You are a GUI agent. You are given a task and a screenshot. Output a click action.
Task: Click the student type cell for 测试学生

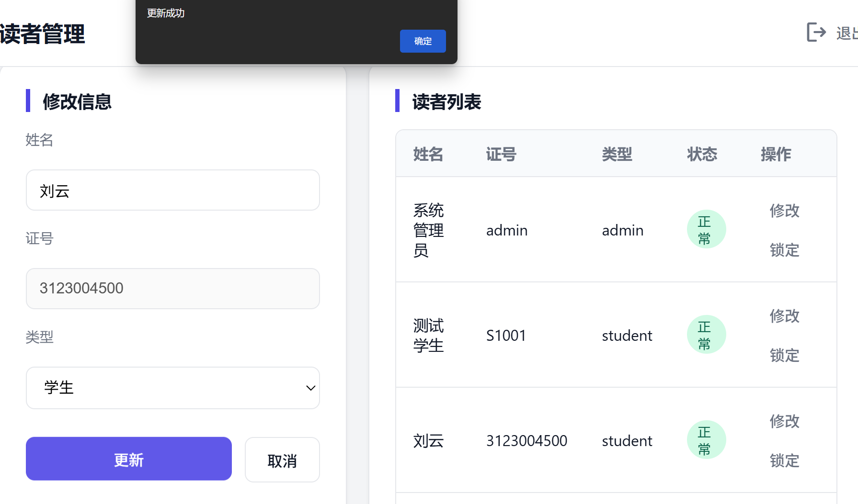[627, 336]
